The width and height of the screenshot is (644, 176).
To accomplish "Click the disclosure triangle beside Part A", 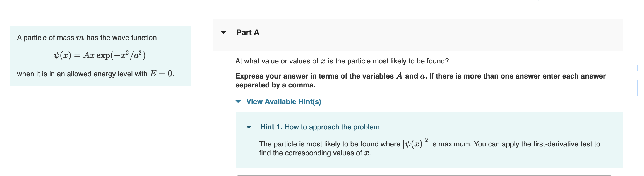I will click(x=223, y=32).
